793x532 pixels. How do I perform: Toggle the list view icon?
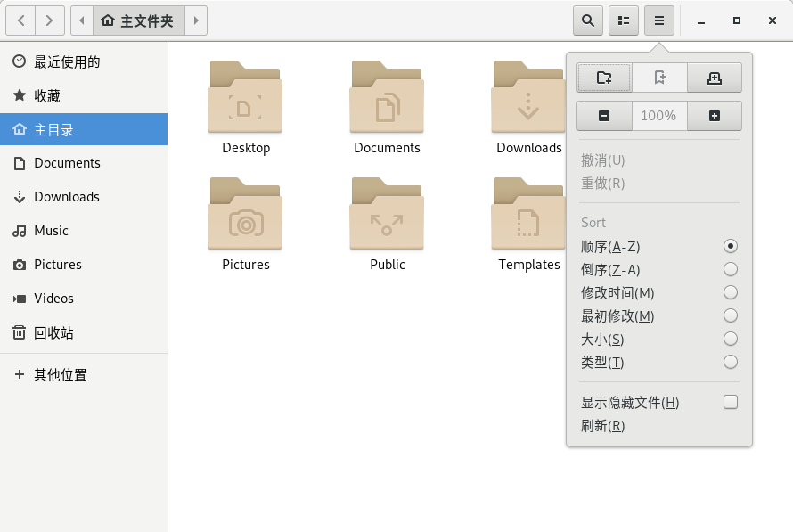click(624, 20)
